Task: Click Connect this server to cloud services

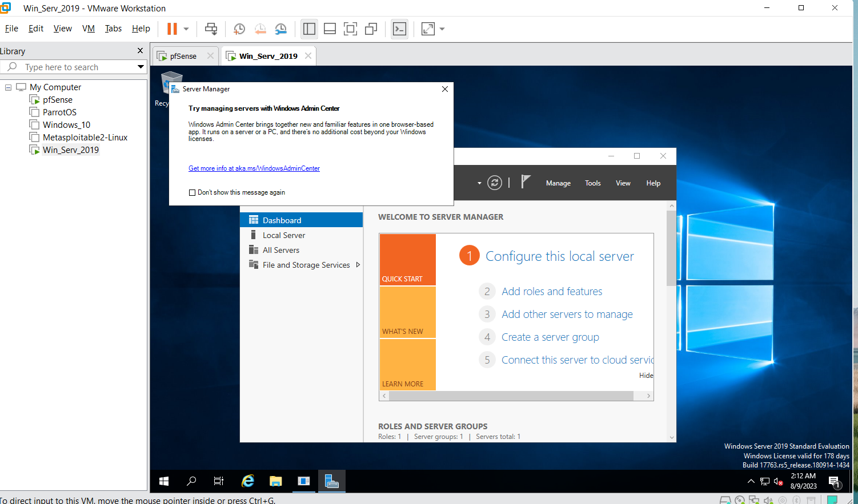Action: point(577,360)
